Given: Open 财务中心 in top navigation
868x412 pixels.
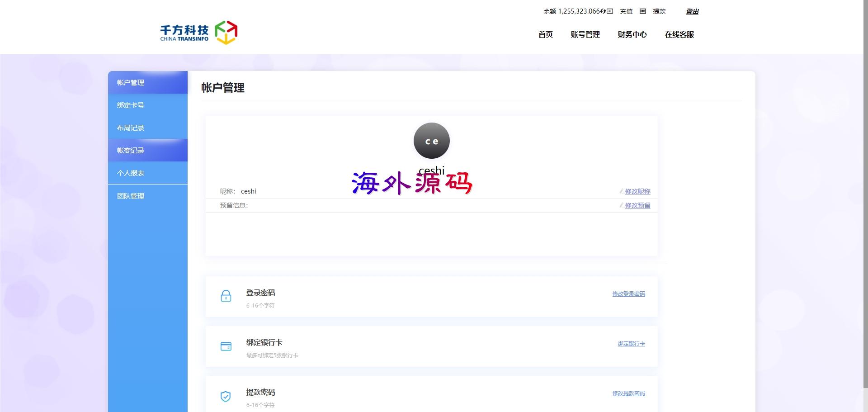Looking at the screenshot, I should click(x=632, y=34).
